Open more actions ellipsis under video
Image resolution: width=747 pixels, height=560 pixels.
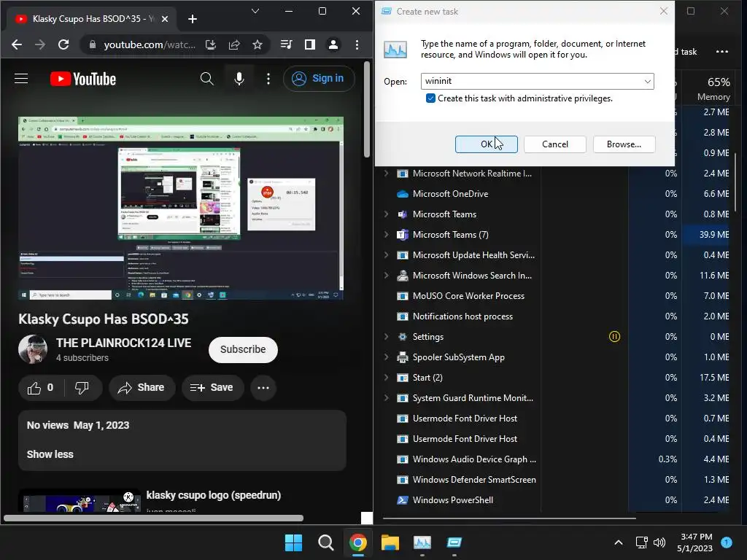tap(263, 388)
